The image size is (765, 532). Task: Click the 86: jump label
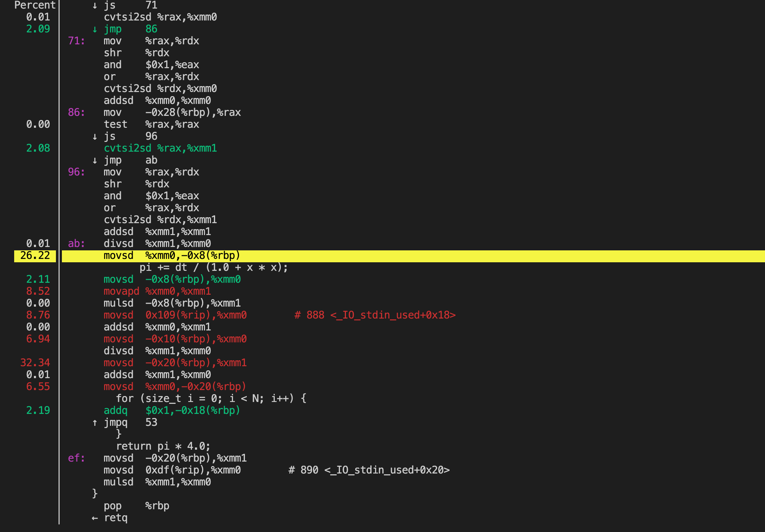tap(76, 113)
